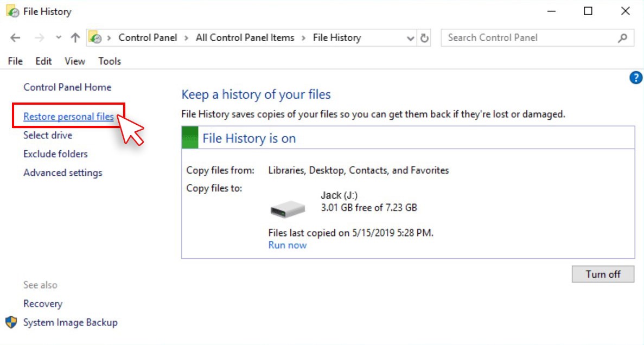Click the refresh button beside address bar
This screenshot has width=644, height=345.
click(425, 38)
